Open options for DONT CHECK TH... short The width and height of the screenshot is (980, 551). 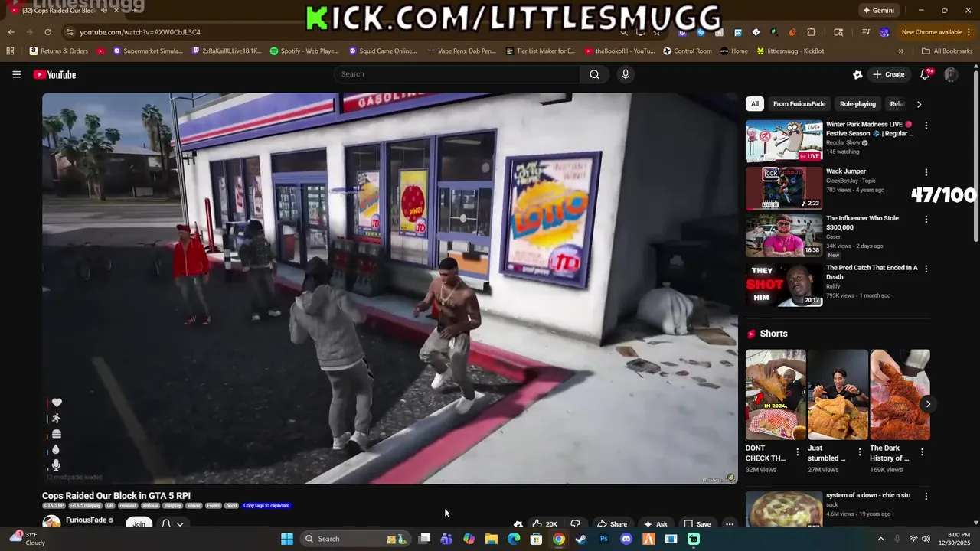pyautogui.click(x=797, y=452)
